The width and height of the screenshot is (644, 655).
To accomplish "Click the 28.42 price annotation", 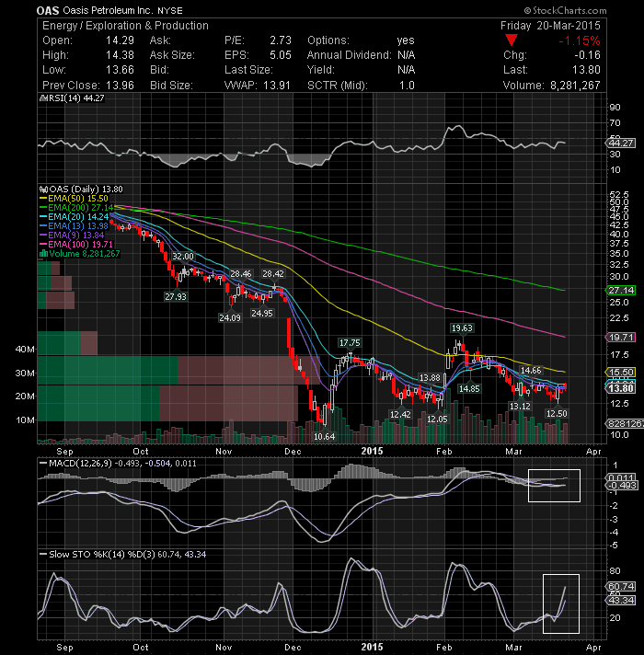I will coord(272,273).
